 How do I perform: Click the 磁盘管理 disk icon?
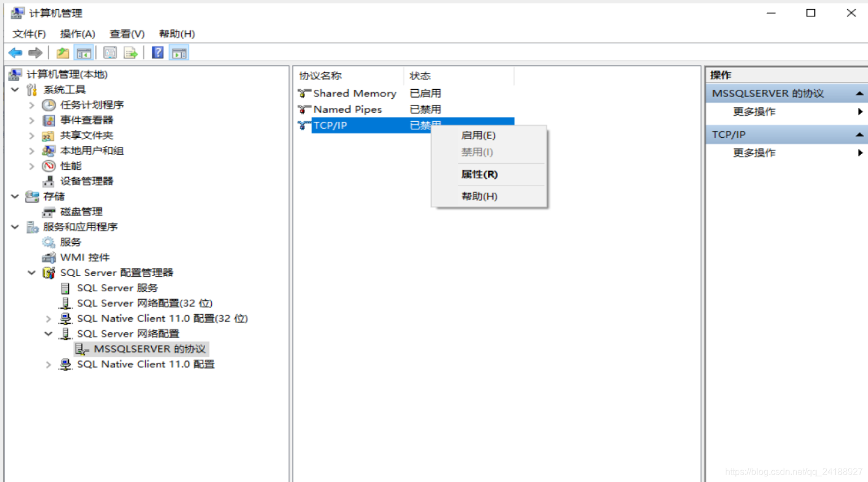point(49,212)
